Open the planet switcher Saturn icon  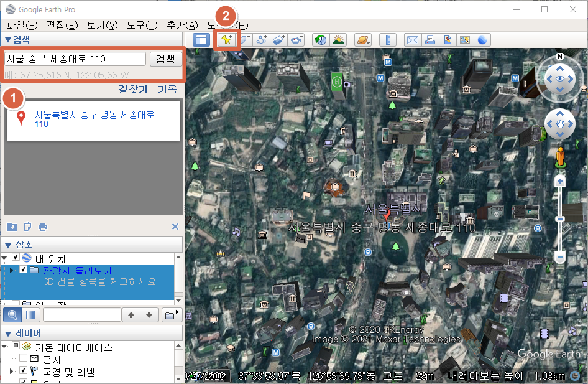[363, 40]
